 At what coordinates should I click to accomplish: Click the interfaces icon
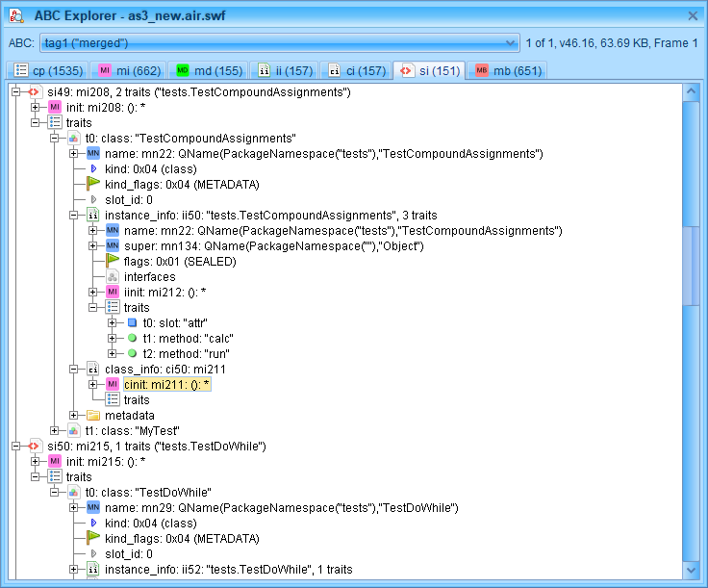pyautogui.click(x=113, y=277)
